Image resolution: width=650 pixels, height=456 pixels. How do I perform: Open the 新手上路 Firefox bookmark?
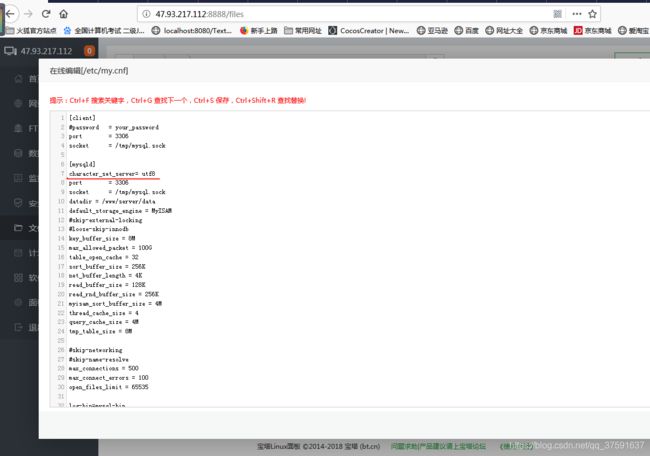click(258, 30)
